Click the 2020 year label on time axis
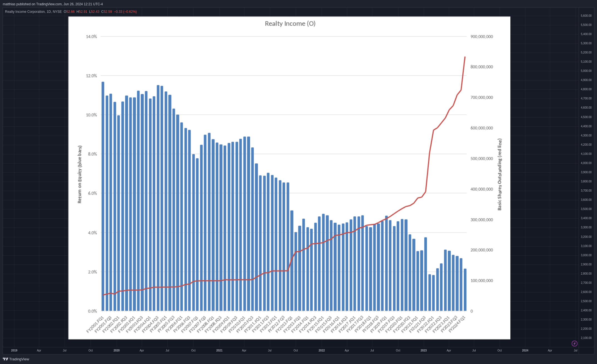This screenshot has width=597, height=364. point(117,350)
